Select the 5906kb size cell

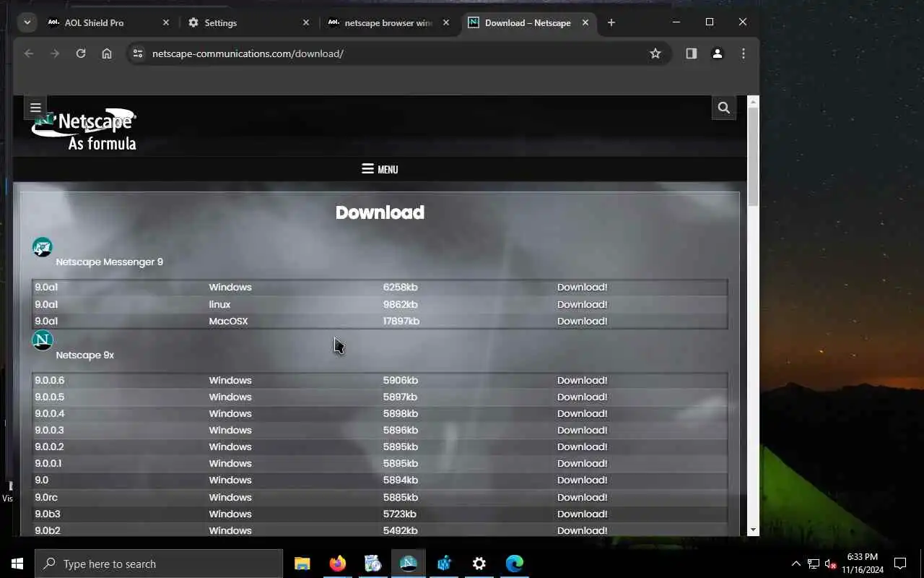400,381
